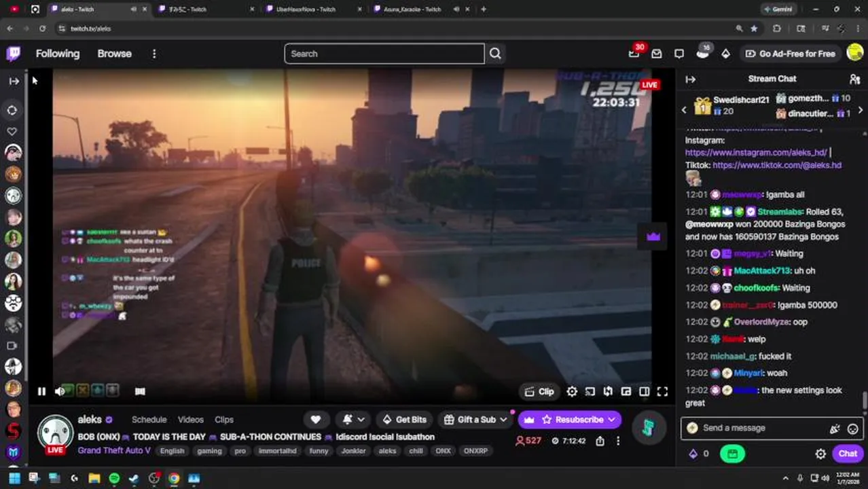Image resolution: width=868 pixels, height=489 pixels.
Task: Open the channel Schedule tab
Action: [149, 420]
